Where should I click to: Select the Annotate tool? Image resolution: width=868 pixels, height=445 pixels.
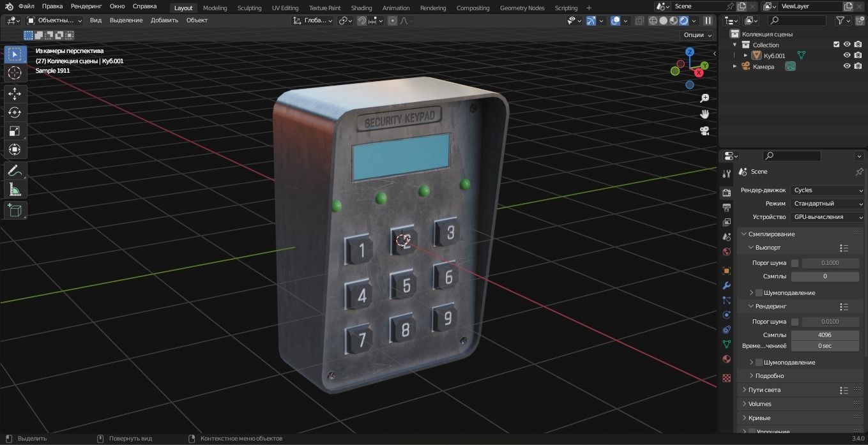click(x=15, y=170)
